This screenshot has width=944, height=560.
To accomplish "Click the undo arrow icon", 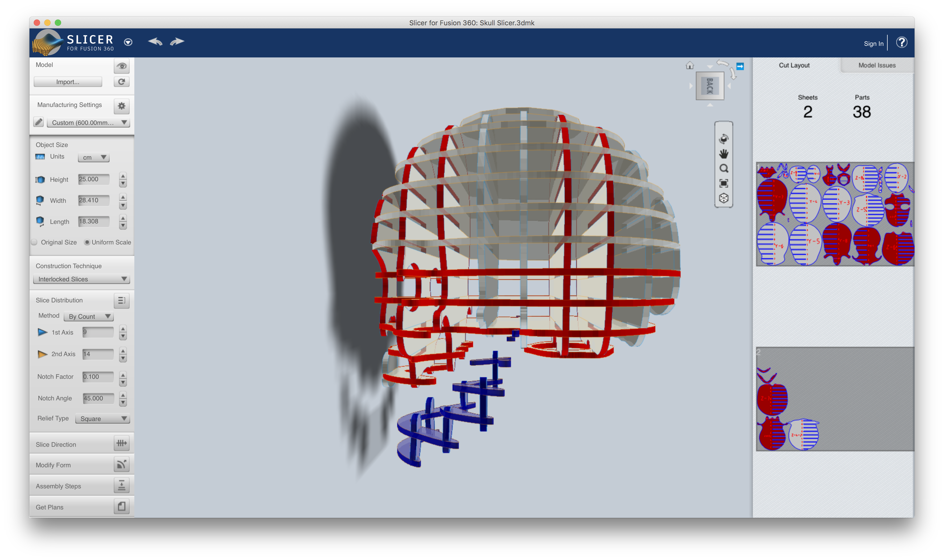I will point(155,42).
